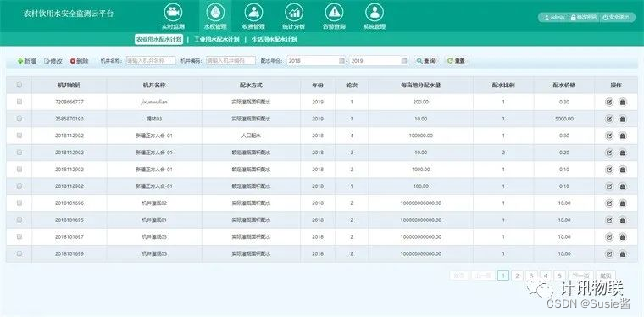Delete the 2018112902 row with amount 1000.00
644x317 pixels.
pyautogui.click(x=622, y=170)
